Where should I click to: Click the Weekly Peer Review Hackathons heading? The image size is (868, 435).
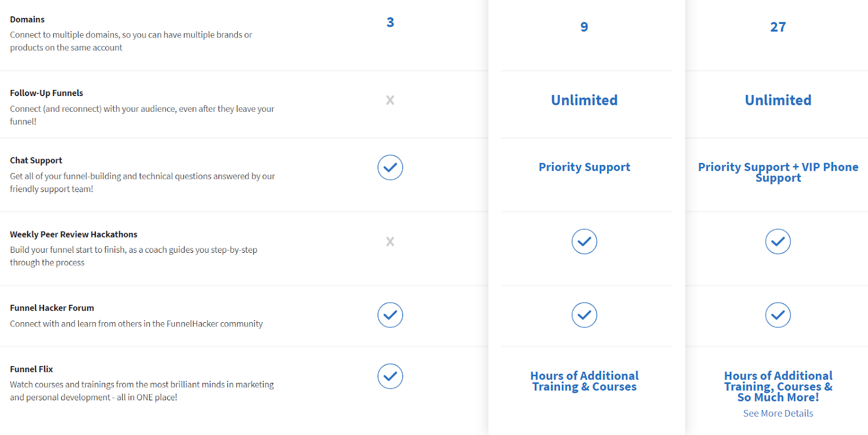pyautogui.click(x=73, y=235)
